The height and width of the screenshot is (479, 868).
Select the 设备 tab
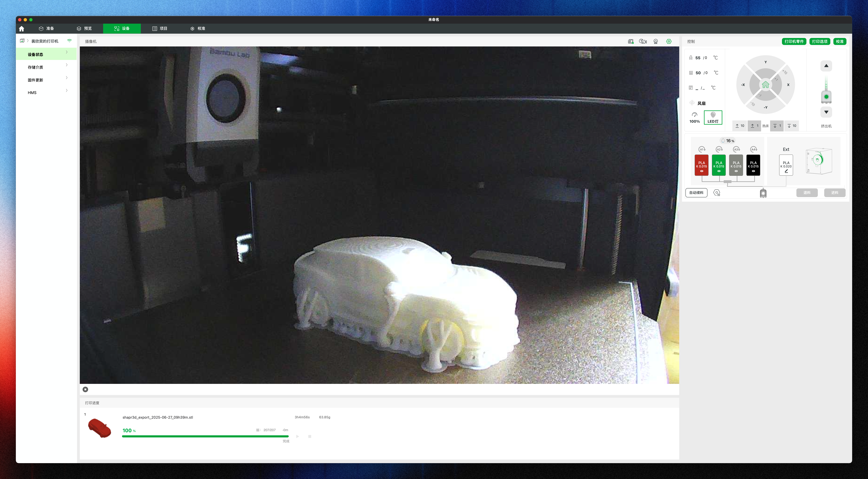[x=122, y=29]
